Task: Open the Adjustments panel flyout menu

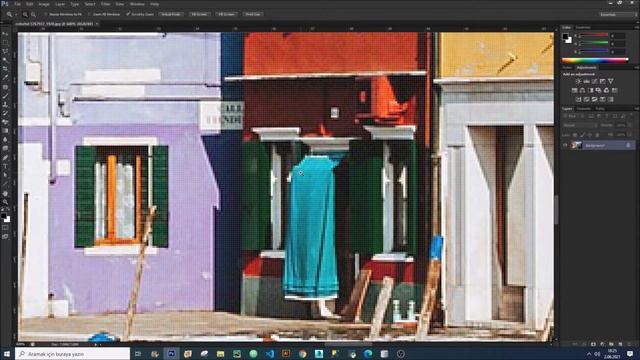Action: 636,67
